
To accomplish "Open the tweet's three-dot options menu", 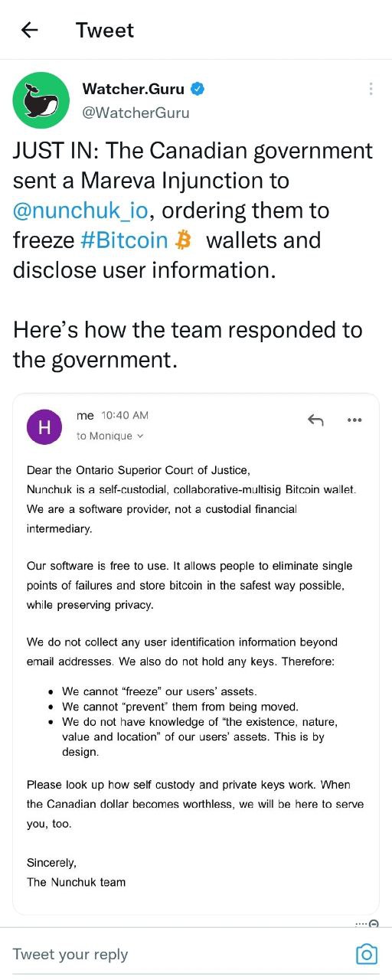I will click(x=371, y=89).
